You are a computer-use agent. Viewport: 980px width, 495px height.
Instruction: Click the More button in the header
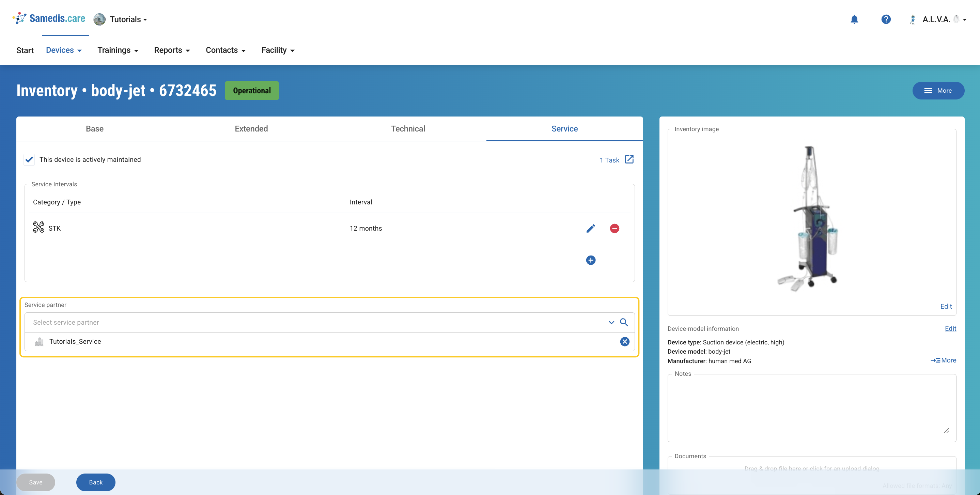(x=938, y=91)
